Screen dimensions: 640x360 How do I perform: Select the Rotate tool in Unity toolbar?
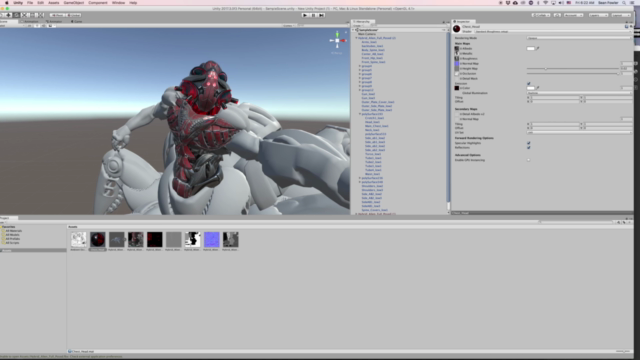pos(16,15)
